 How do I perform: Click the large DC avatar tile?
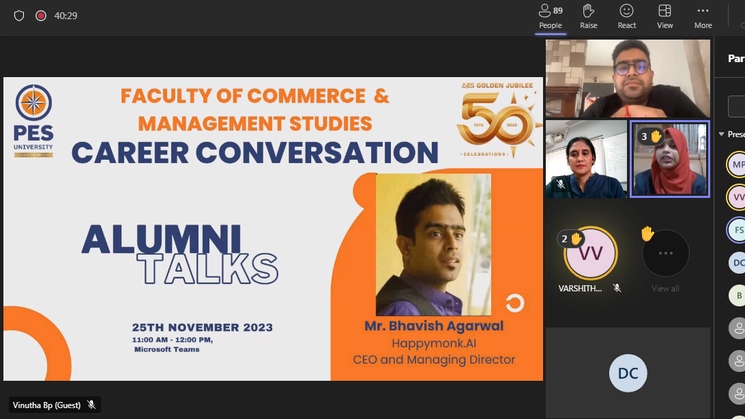pos(627,373)
